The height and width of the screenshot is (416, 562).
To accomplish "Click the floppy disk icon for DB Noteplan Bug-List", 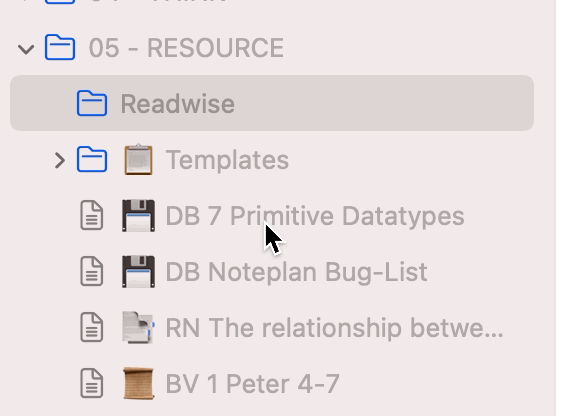I will click(x=138, y=271).
